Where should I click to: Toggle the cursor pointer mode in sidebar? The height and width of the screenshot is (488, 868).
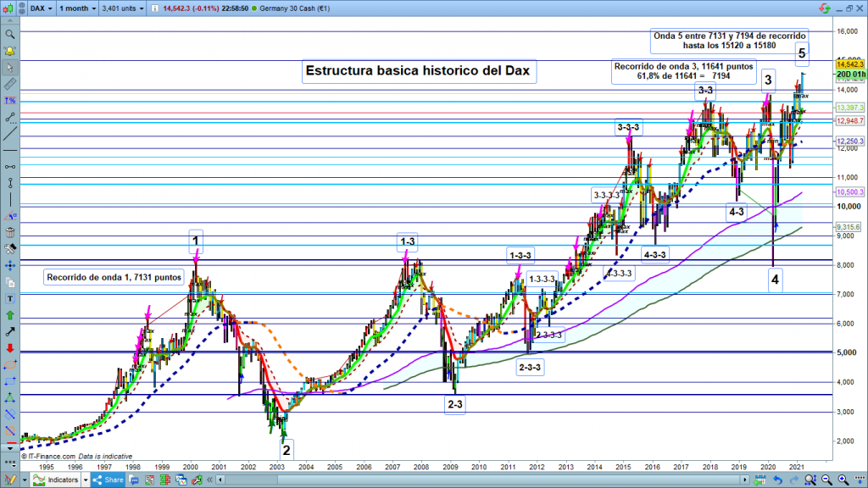(x=9, y=68)
